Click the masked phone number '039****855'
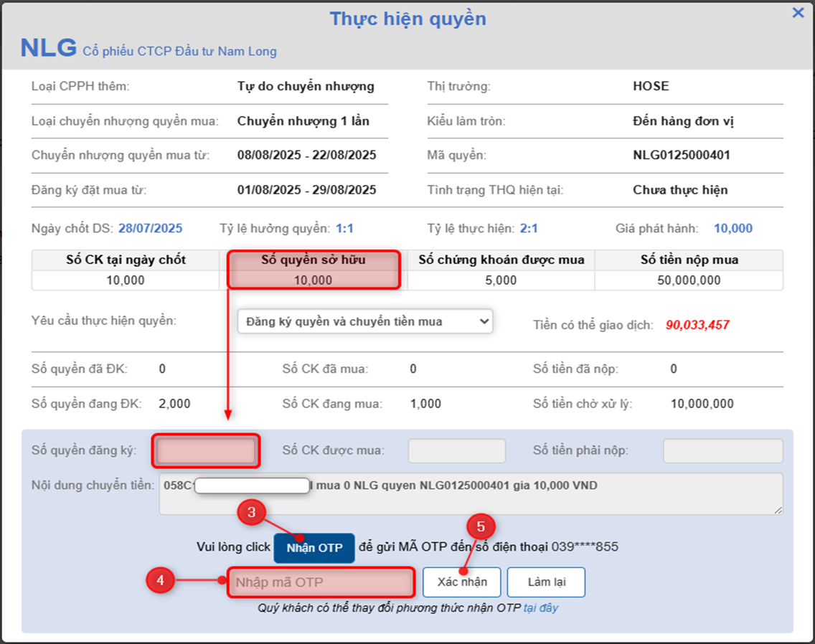Image resolution: width=815 pixels, height=644 pixels. (585, 546)
